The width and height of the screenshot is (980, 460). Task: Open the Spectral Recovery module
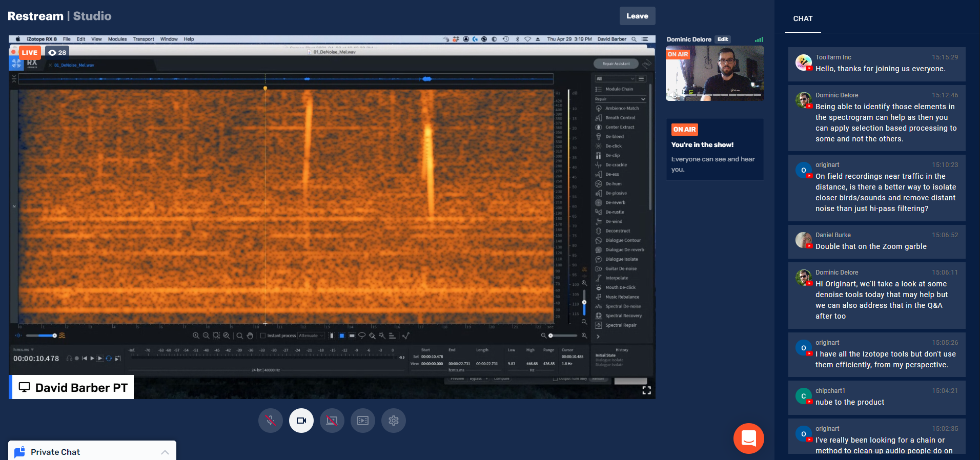click(619, 316)
